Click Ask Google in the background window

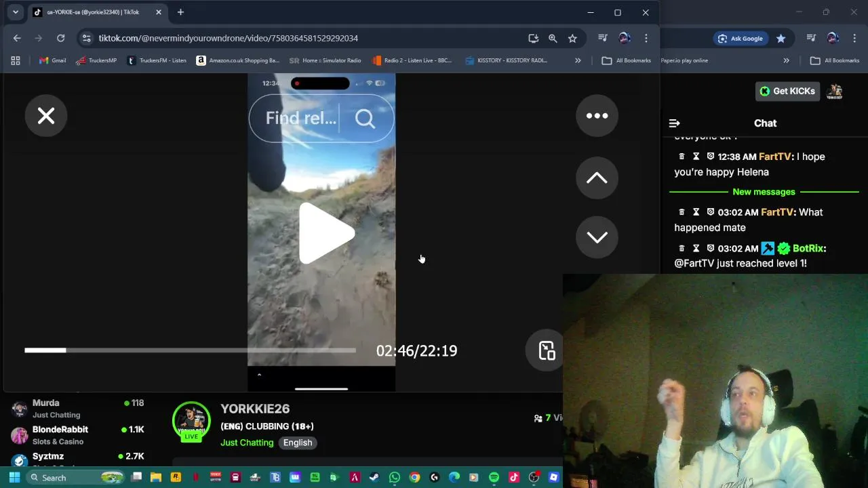[741, 39]
